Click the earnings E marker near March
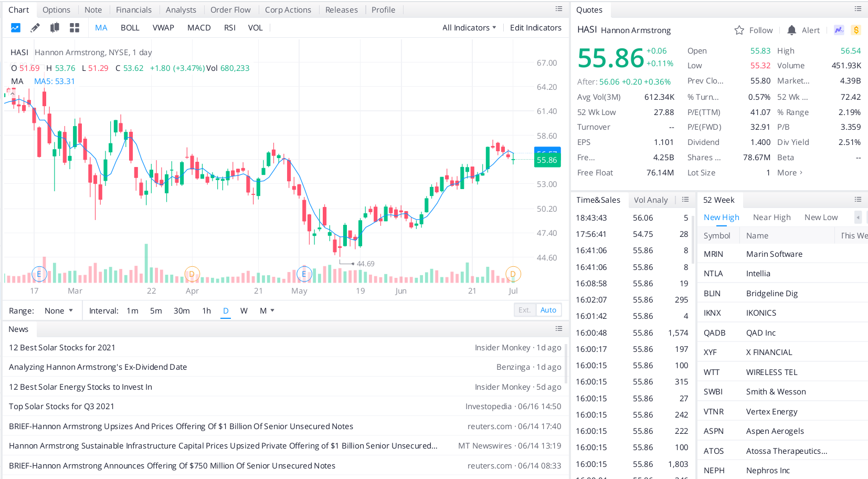The height and width of the screenshot is (479, 868). point(39,274)
